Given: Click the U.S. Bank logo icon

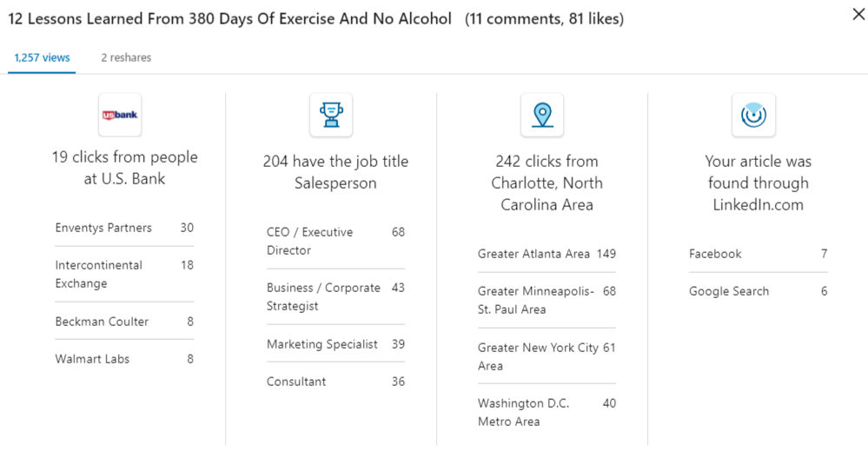Looking at the screenshot, I should coord(120,115).
